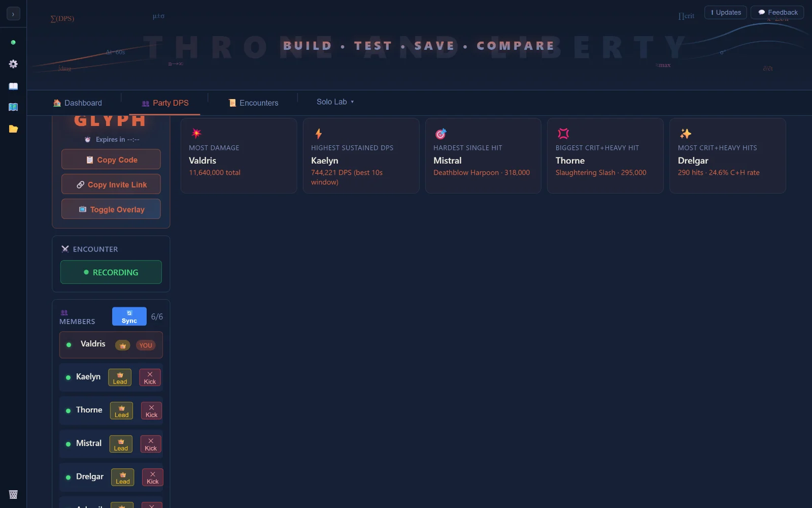The height and width of the screenshot is (508, 812).
Task: Open the book icon in sidebar
Action: tap(13, 86)
